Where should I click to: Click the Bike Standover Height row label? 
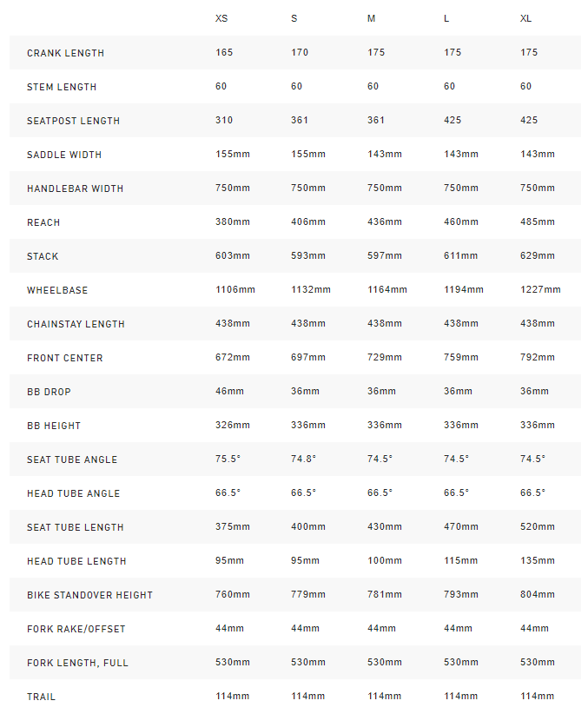click(89, 595)
